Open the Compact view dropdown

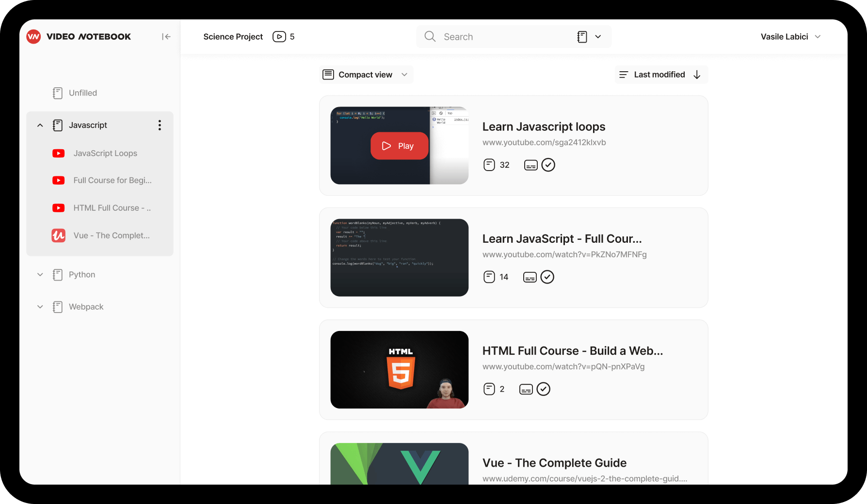point(366,75)
